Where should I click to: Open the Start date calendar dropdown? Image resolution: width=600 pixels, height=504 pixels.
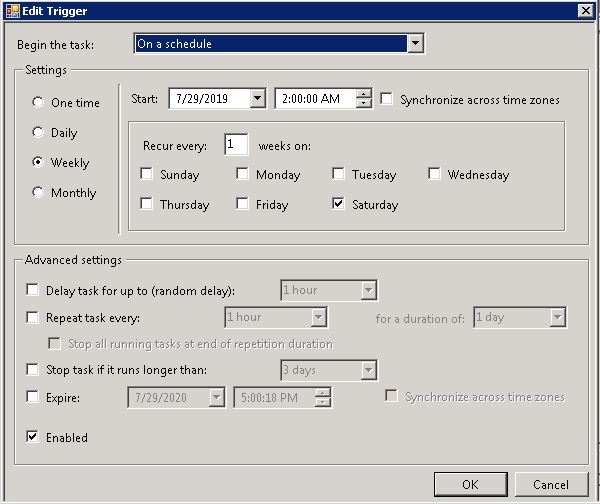tap(258, 99)
